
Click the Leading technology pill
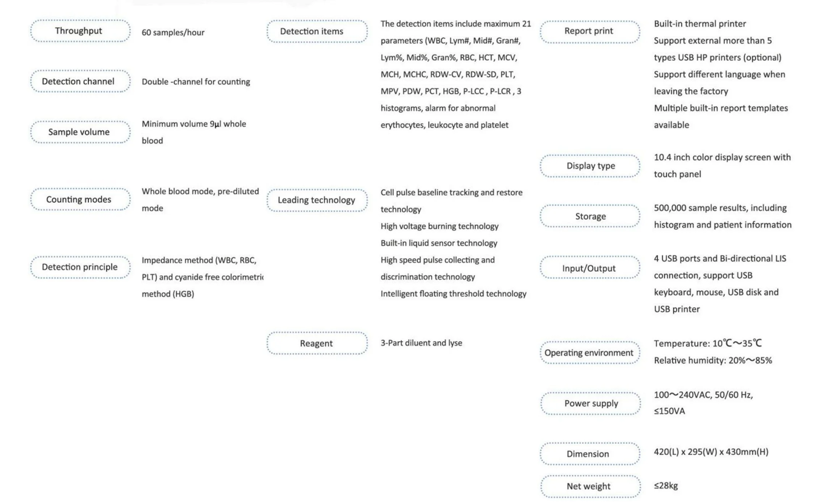[x=317, y=200]
